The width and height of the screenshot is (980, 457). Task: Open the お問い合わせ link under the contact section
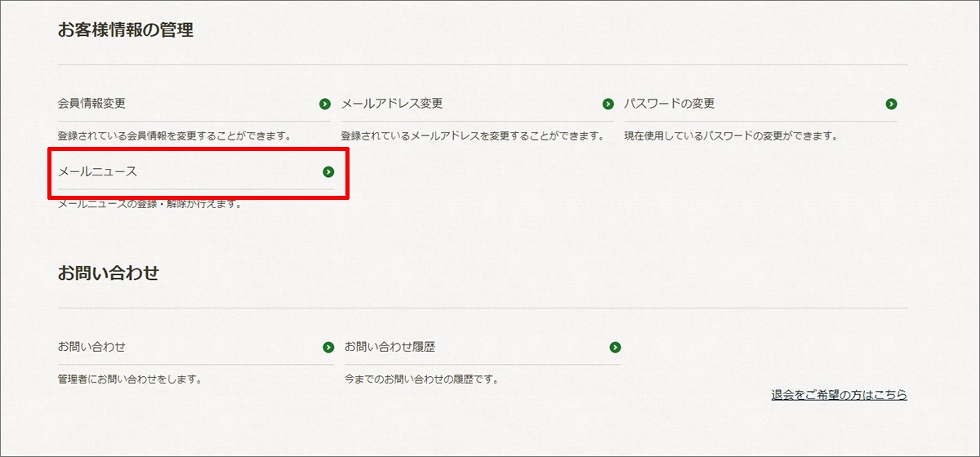[91, 347]
